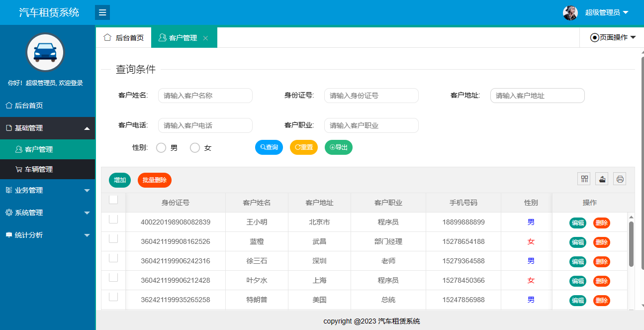Switch to the 后台首页 tab
644x330 pixels.
pyautogui.click(x=124, y=38)
